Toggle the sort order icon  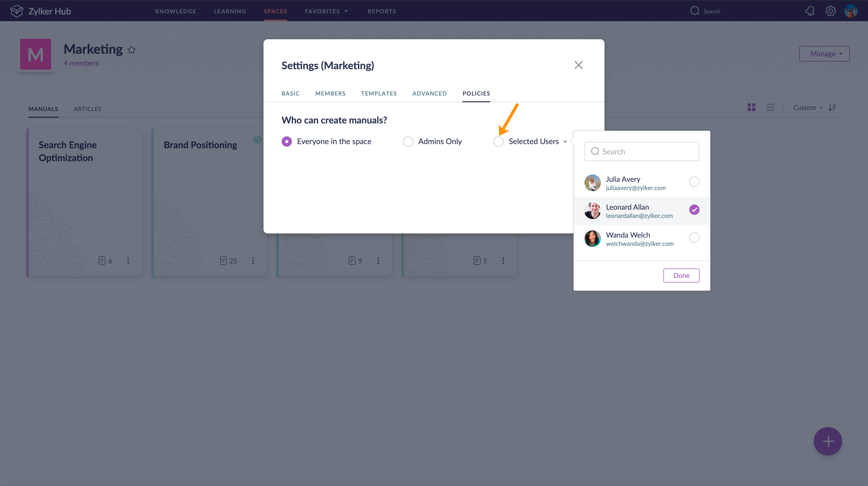(x=832, y=107)
